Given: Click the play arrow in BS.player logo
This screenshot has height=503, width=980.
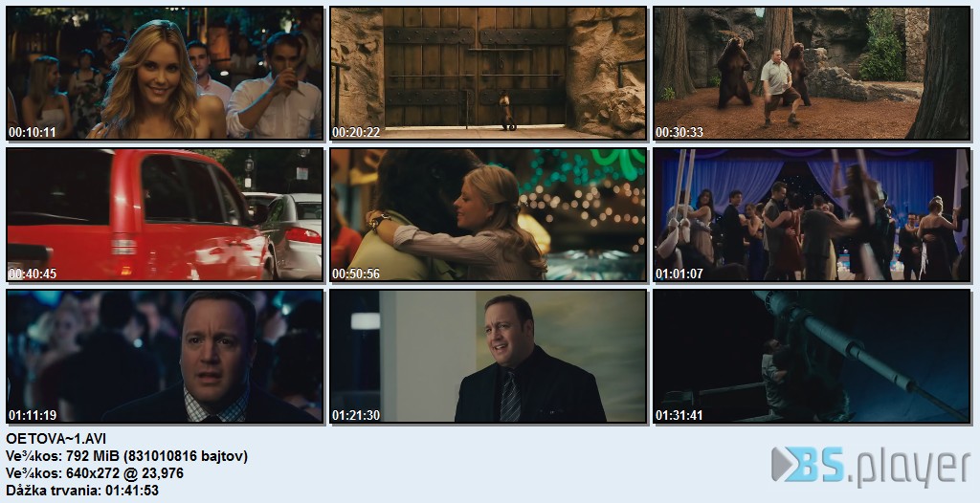Looking at the screenshot, I should point(782,465).
